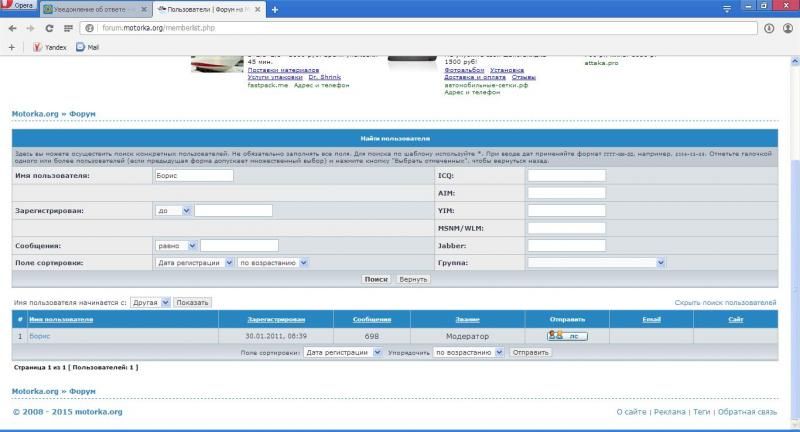Expand the Группа dropdown
Viewport: 800px width, 432px height.
[x=596, y=262]
